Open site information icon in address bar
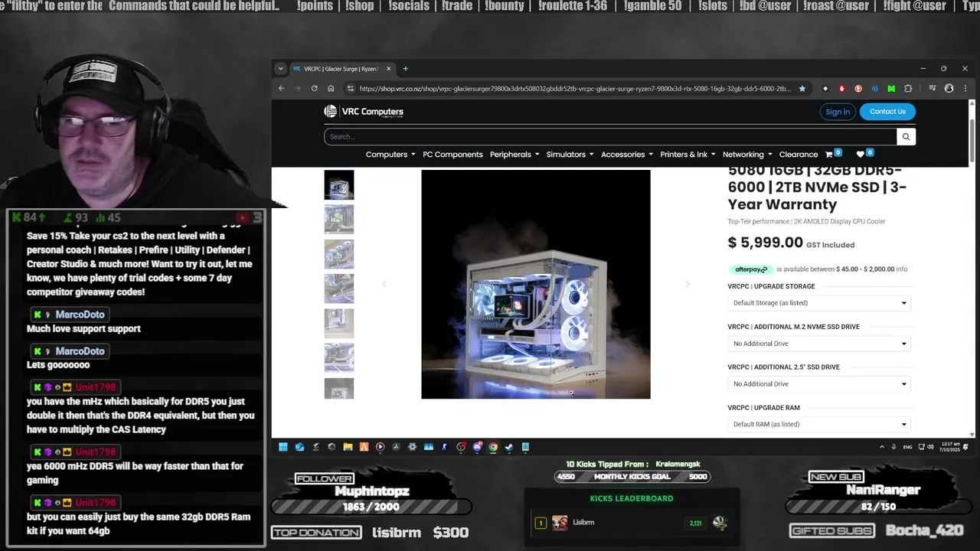The image size is (980, 551). pyautogui.click(x=350, y=88)
